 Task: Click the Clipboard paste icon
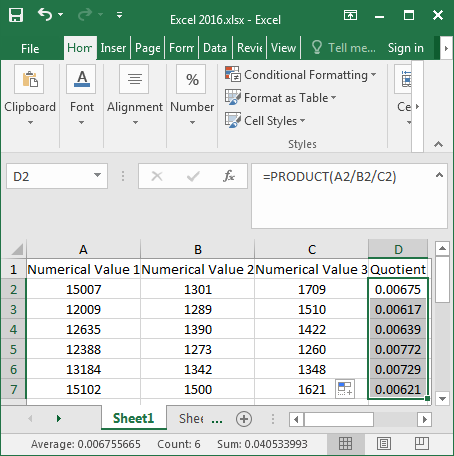[x=29, y=79]
